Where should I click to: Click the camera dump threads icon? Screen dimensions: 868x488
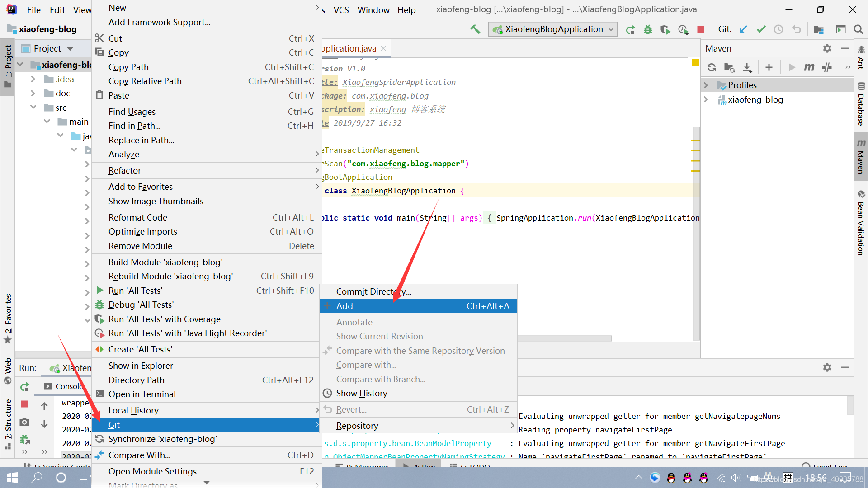click(x=24, y=422)
